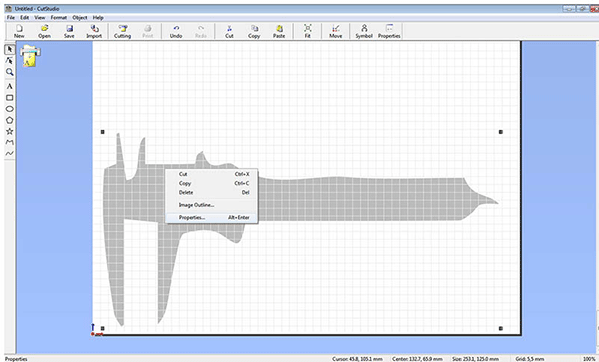Select the rectangle drawing tool

pos(10,98)
